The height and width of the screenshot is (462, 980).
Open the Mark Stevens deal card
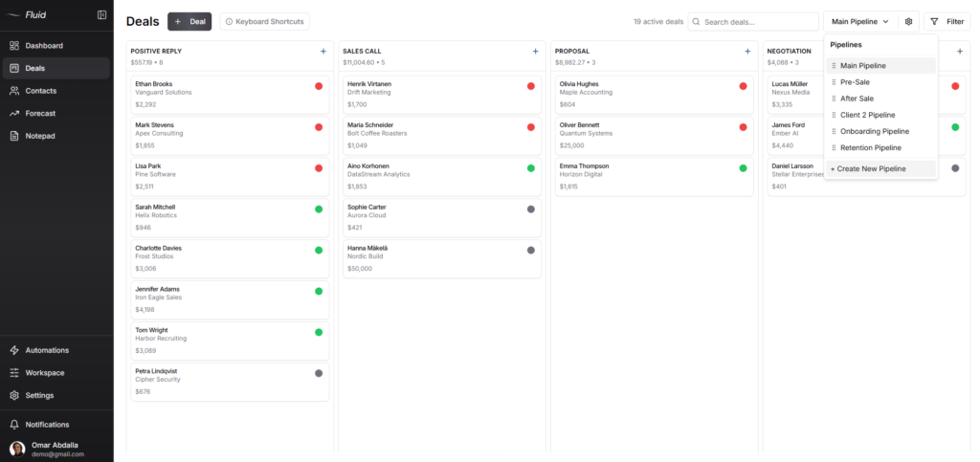pyautogui.click(x=230, y=136)
